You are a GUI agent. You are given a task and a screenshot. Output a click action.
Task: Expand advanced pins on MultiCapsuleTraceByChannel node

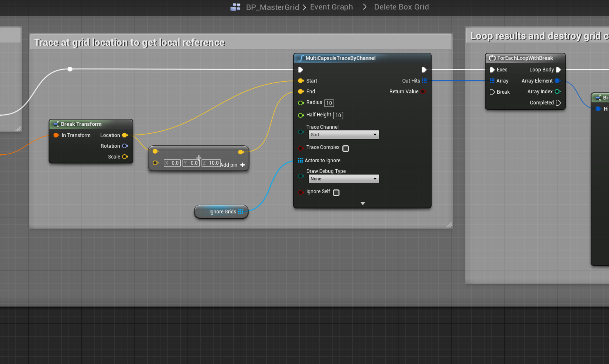click(362, 203)
